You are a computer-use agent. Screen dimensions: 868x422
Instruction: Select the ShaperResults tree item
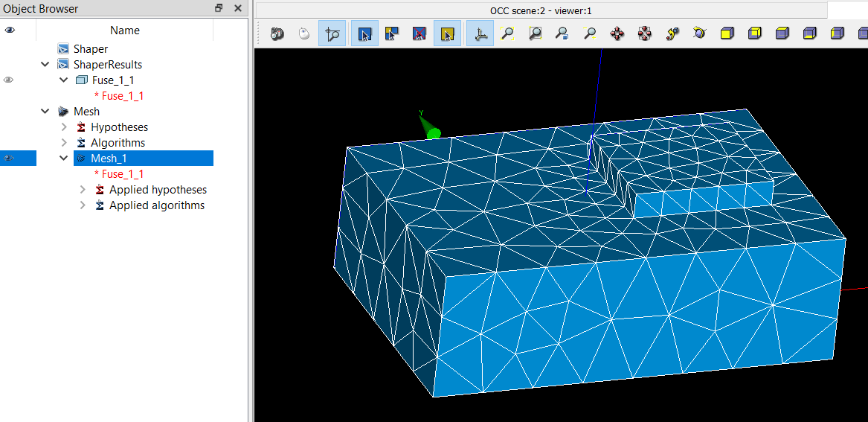tap(108, 65)
